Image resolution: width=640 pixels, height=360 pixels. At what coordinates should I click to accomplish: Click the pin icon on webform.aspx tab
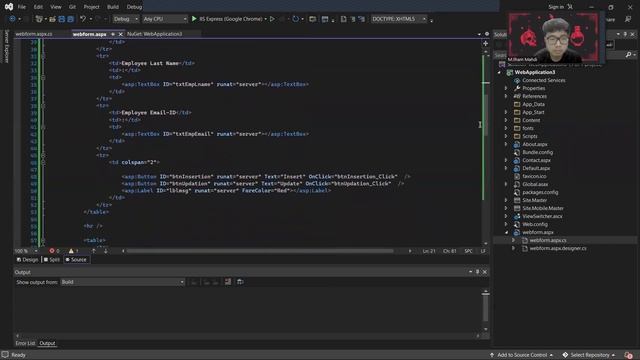click(113, 34)
